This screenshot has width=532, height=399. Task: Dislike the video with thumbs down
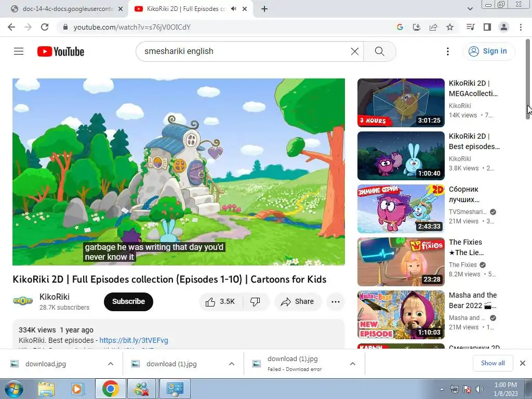(255, 302)
